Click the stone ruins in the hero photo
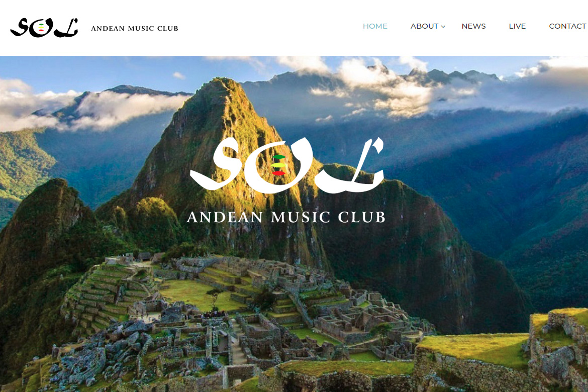Screen dimensions: 588x392 [x=240, y=319]
